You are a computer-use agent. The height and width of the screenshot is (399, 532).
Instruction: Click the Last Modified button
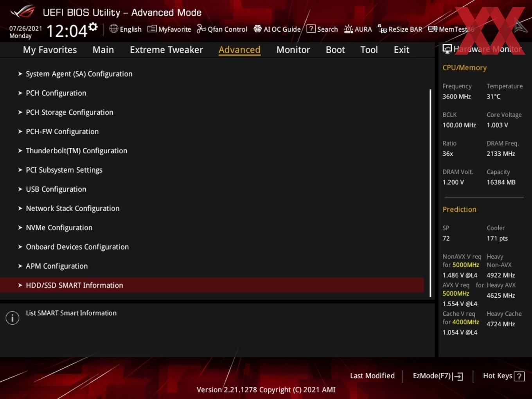[372, 376]
